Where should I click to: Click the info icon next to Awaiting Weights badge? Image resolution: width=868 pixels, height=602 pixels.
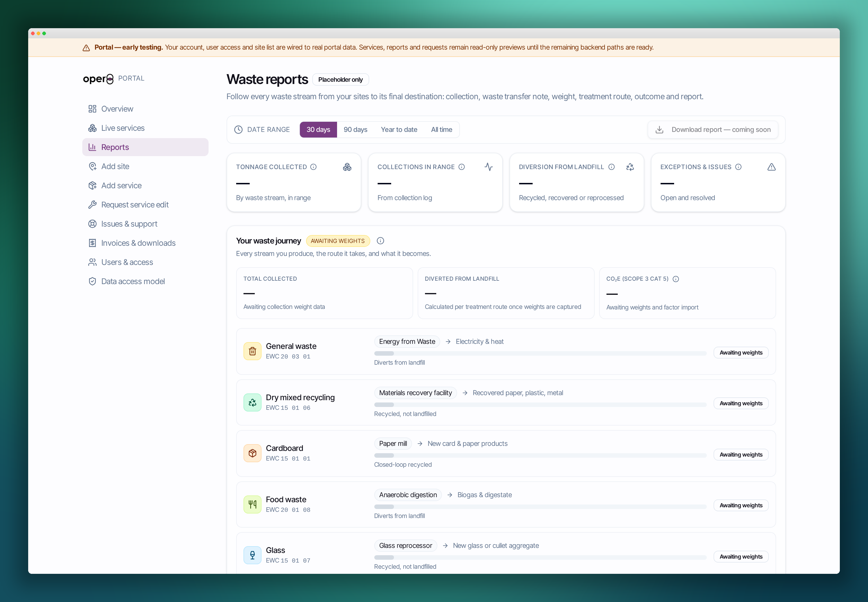tap(380, 241)
